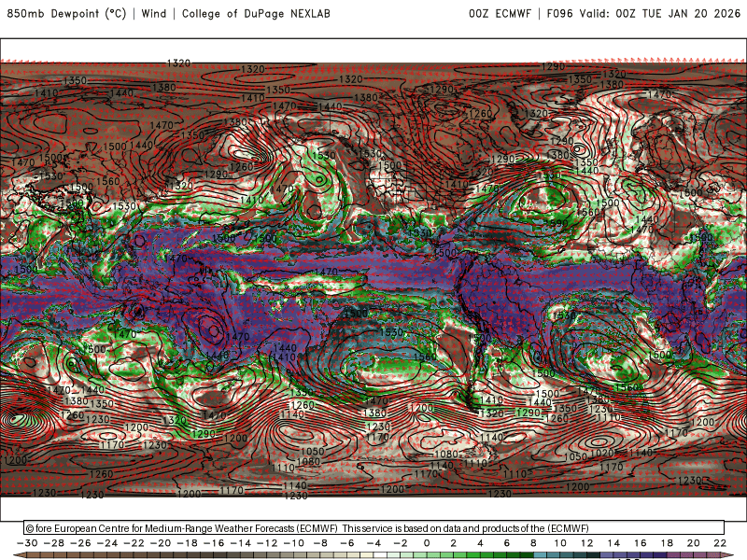Choose the -20 label on the color scale

(161, 543)
